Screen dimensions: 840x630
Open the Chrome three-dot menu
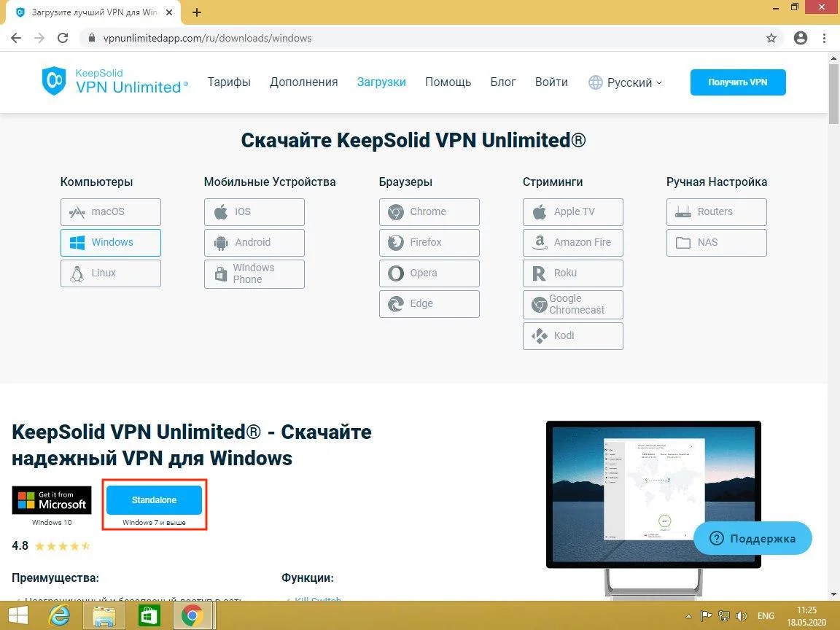pyautogui.click(x=826, y=38)
